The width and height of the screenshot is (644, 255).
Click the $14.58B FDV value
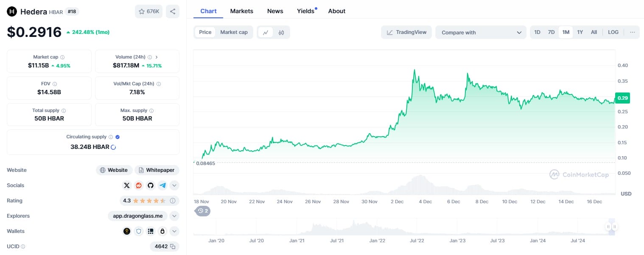pos(49,92)
